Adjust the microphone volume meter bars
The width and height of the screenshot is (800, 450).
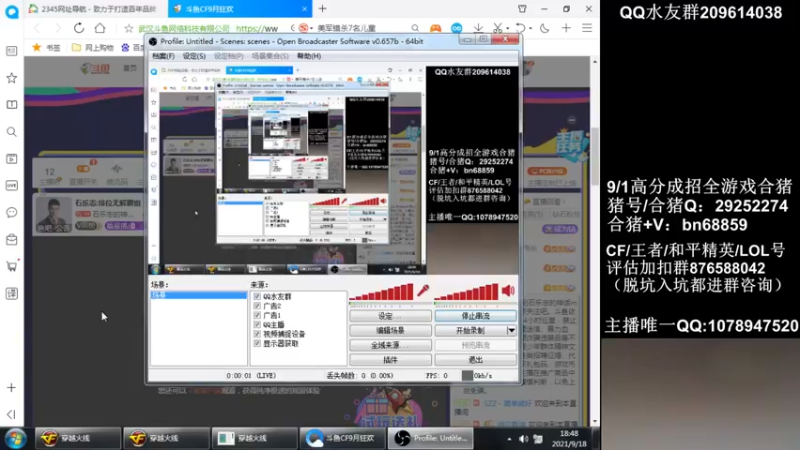382,292
